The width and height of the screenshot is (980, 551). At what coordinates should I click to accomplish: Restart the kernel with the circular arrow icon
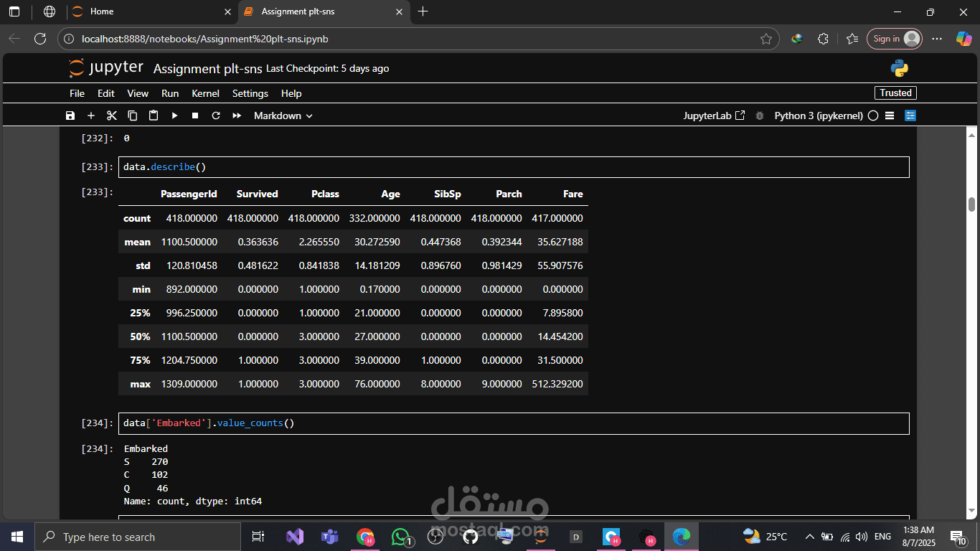pos(215,116)
